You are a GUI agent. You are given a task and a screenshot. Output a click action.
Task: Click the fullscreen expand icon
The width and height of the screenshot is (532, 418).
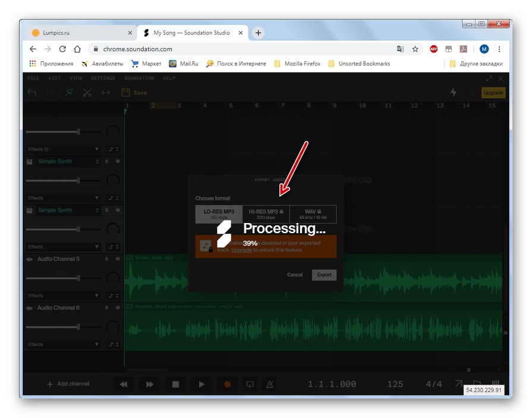[x=489, y=78]
